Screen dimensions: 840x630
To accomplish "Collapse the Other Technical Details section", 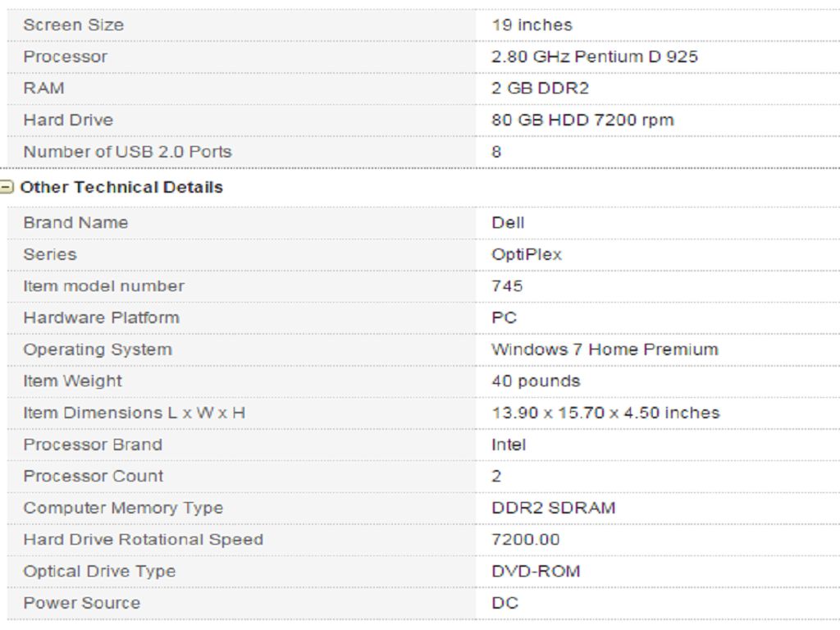I will click(x=7, y=187).
